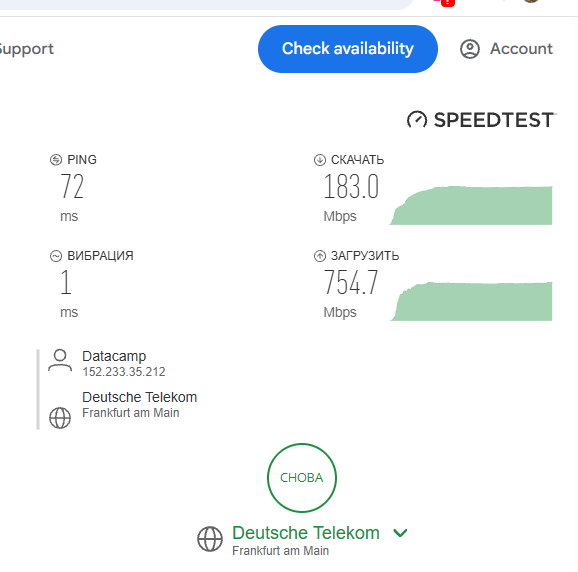This screenshot has height=572, width=578.
Task: Click the SPEEDTEST logo text
Action: (x=494, y=120)
